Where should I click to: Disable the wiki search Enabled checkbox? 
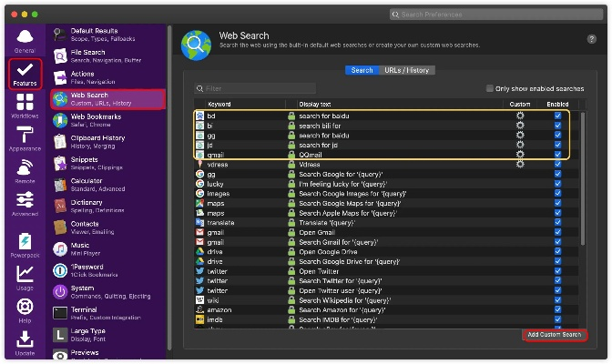[x=556, y=298]
